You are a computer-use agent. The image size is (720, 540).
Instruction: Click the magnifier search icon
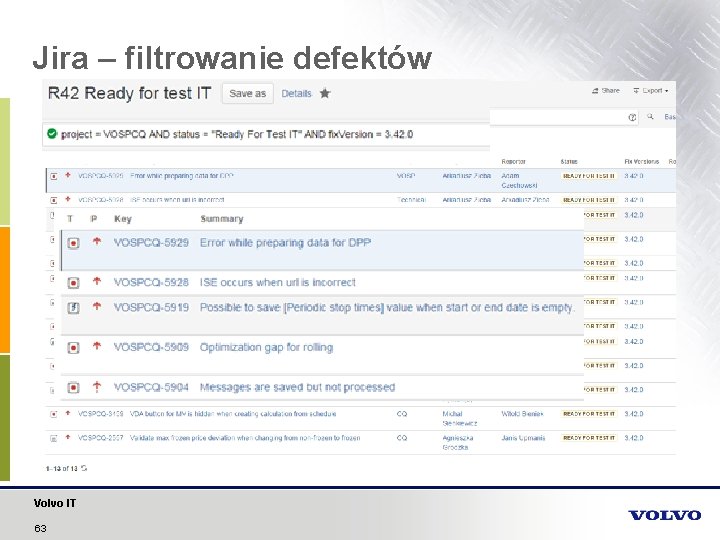pos(650,117)
